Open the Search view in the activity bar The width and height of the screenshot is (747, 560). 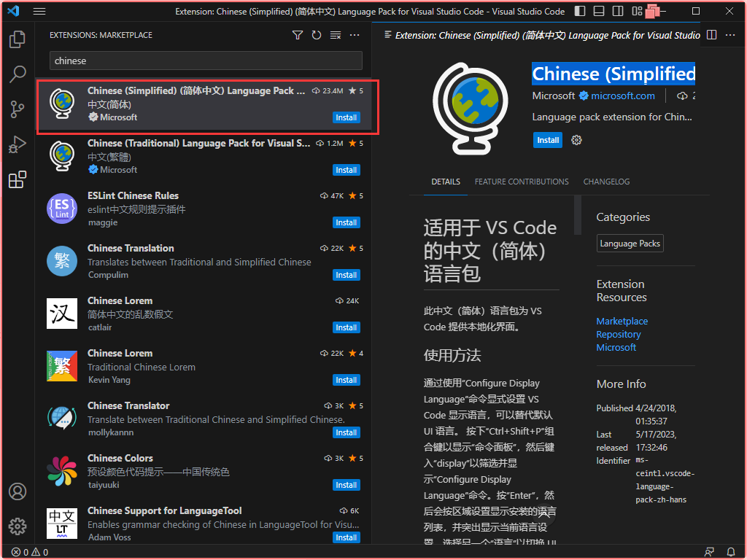[18, 74]
